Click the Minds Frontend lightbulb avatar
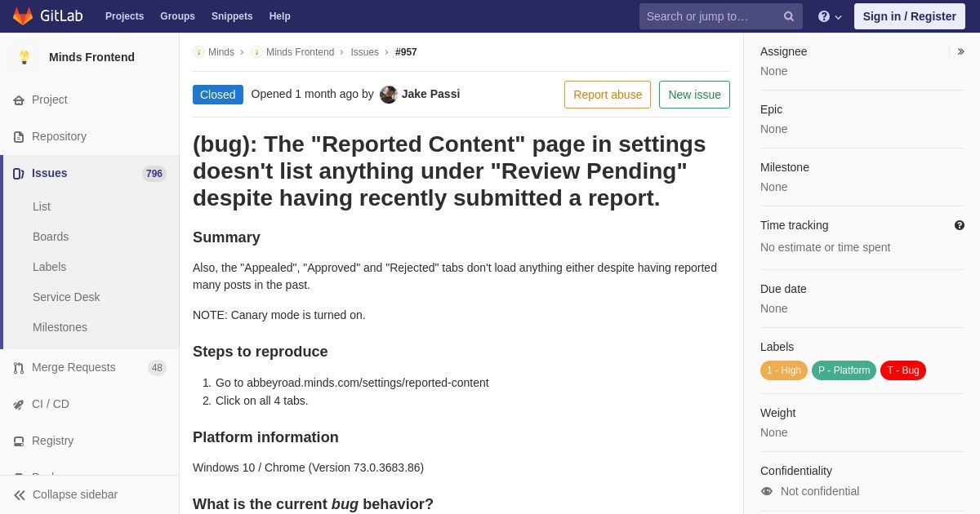The image size is (980, 514). (x=24, y=57)
